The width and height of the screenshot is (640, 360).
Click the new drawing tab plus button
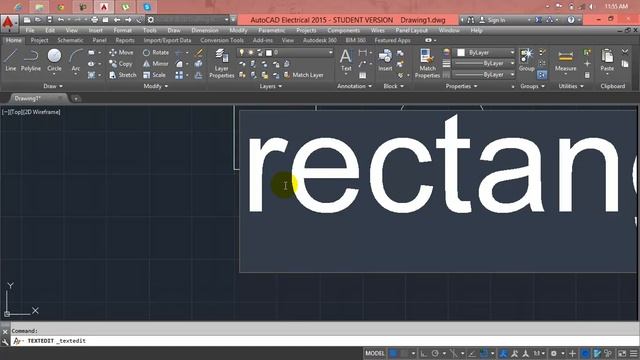[76, 99]
